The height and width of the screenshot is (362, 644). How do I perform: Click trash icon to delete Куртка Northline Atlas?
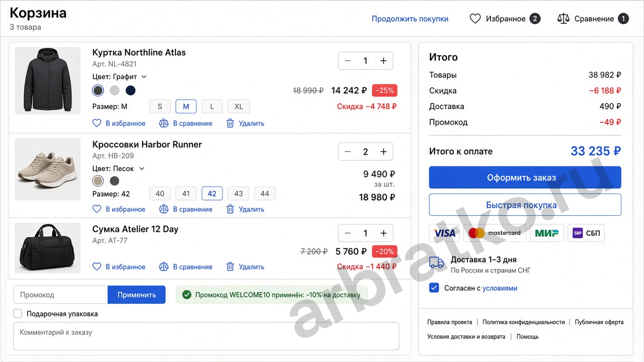coord(230,123)
